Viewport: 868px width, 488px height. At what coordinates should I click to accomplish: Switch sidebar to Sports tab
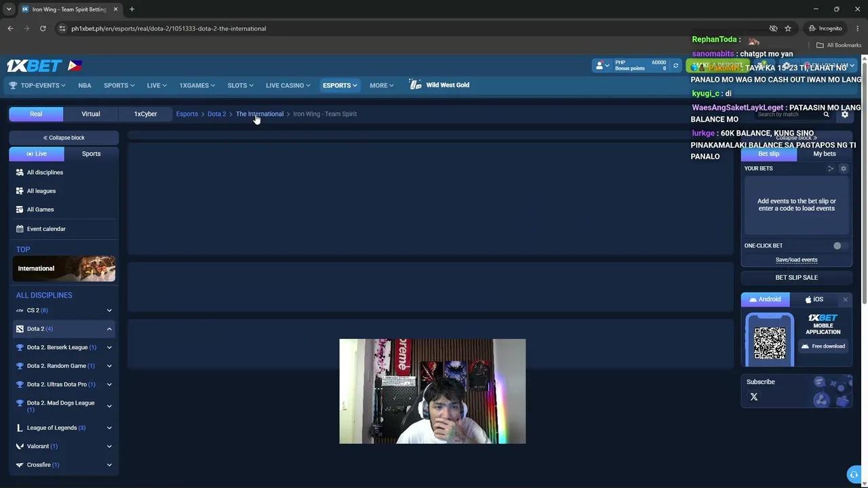[x=91, y=154]
